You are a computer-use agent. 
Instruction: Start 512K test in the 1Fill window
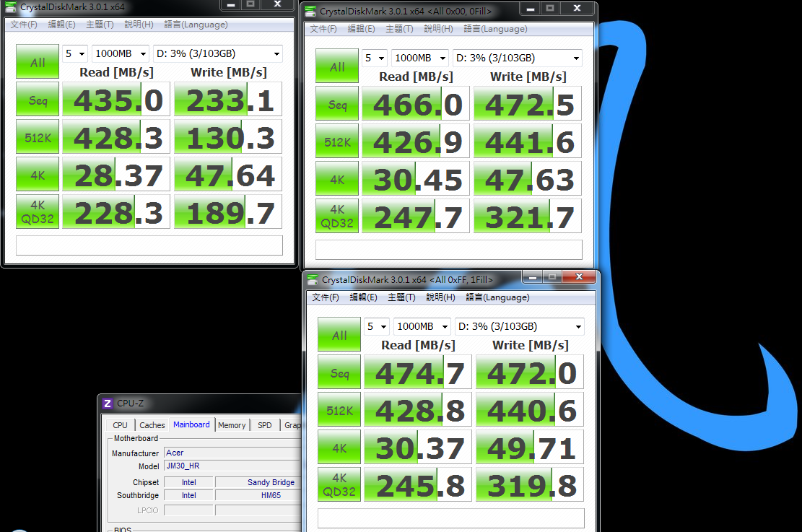tap(339, 410)
